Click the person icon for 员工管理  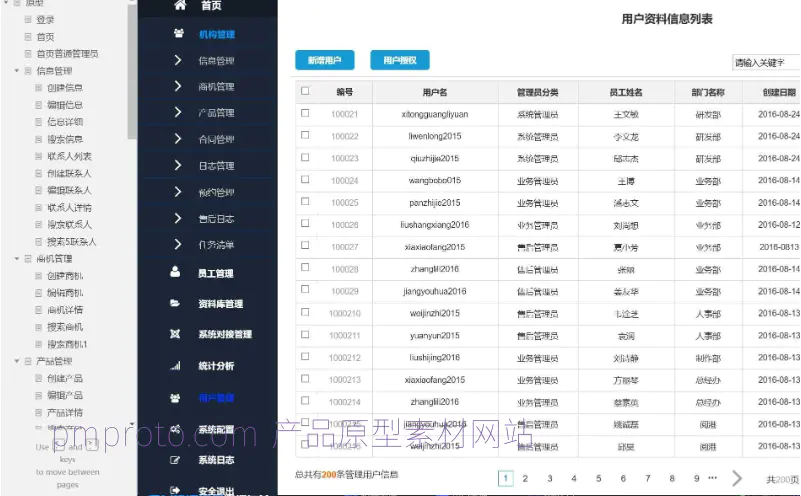coord(176,272)
